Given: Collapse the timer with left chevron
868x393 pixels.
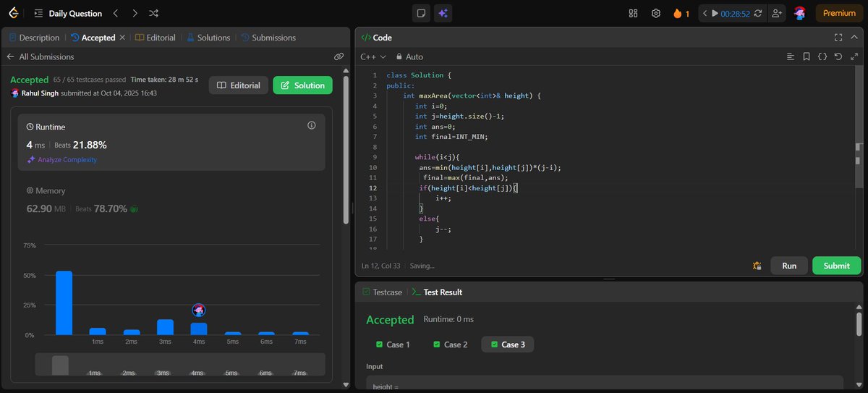Looking at the screenshot, I should tap(705, 13).
